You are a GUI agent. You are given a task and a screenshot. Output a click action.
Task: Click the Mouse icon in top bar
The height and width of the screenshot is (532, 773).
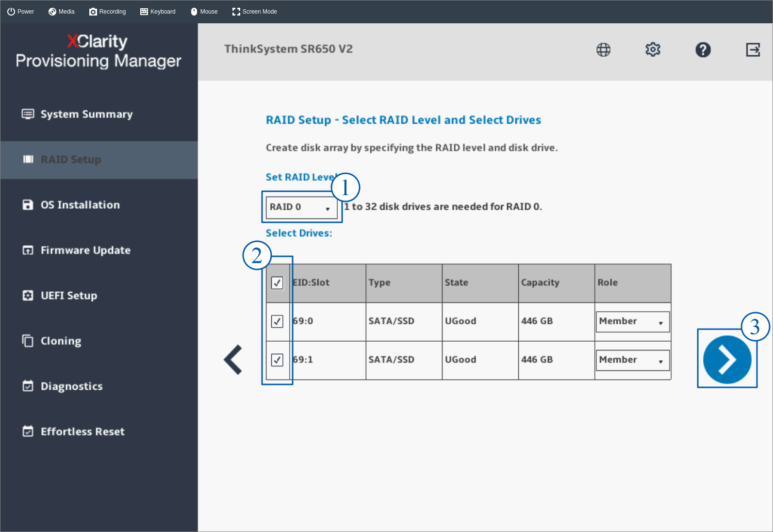point(194,12)
